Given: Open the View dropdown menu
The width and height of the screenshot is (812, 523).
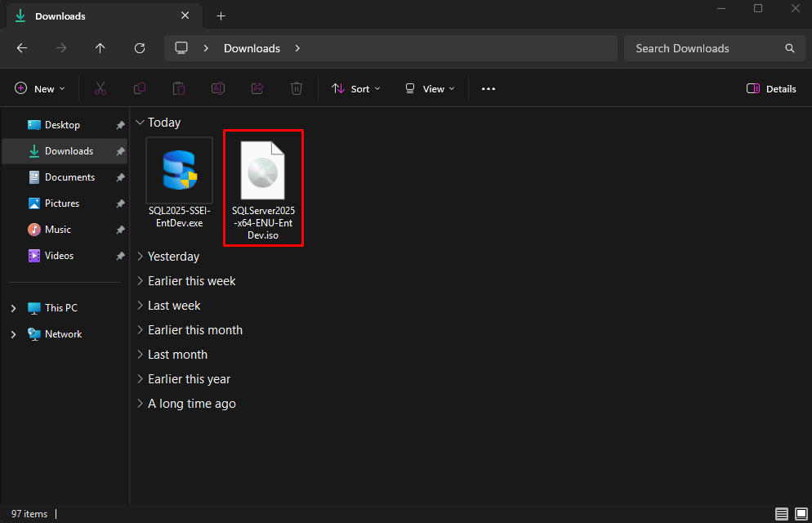Looking at the screenshot, I should 430,88.
